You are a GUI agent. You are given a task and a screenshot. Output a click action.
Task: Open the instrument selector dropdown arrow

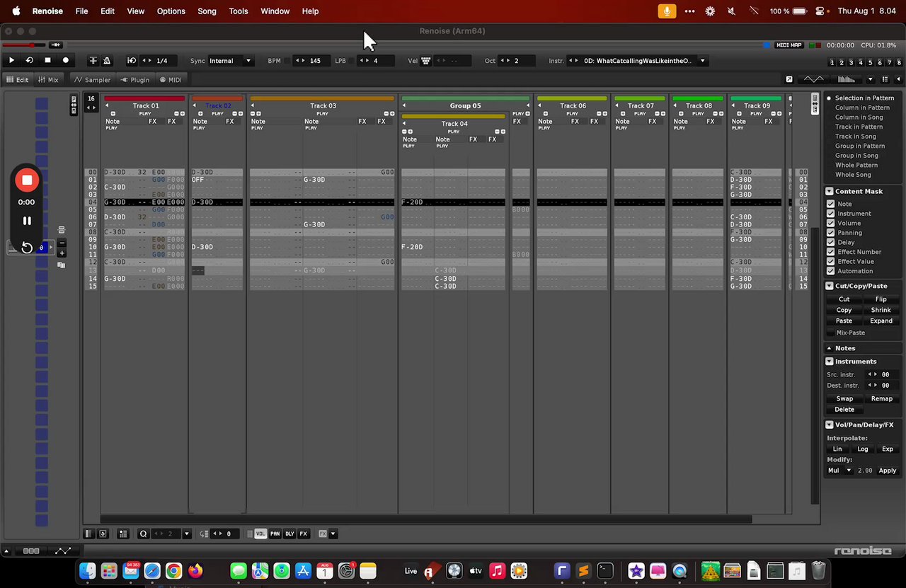[703, 61]
